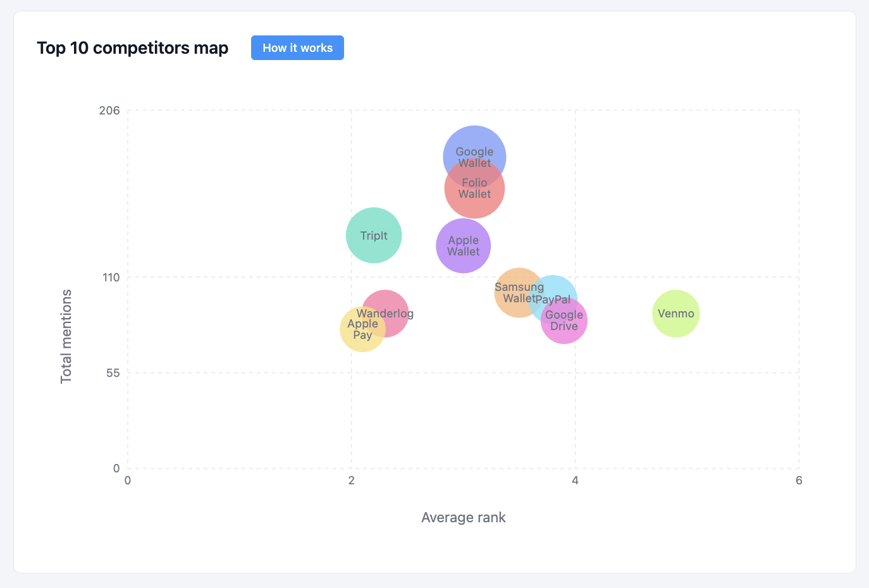Viewport: 869px width, 588px height.
Task: Click the Average rank axis label
Action: pos(464,517)
